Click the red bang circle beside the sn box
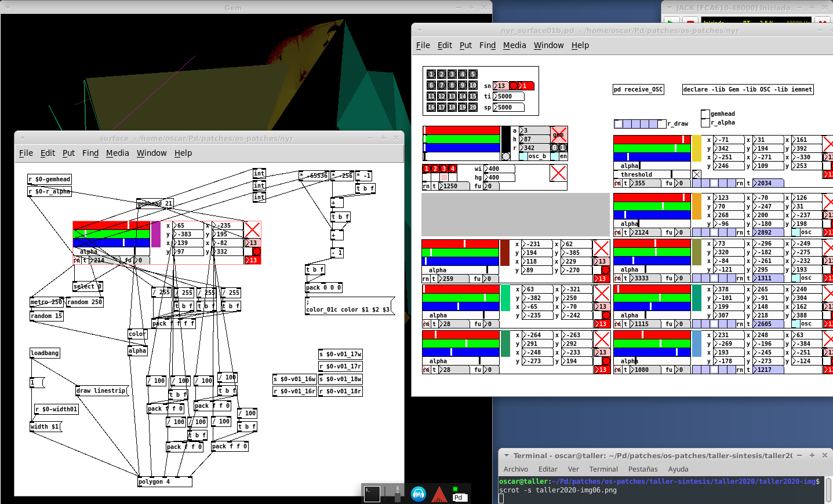This screenshot has height=504, width=833. click(x=514, y=86)
